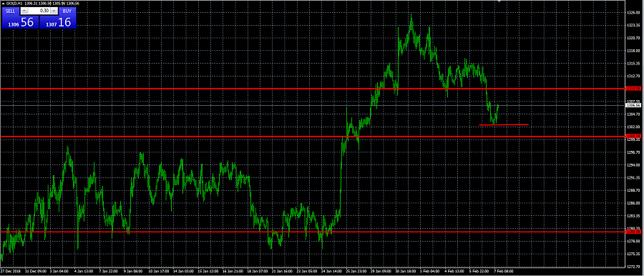Select the lower red horizontal line at 1280
The image size is (644, 276).
tap(312, 232)
